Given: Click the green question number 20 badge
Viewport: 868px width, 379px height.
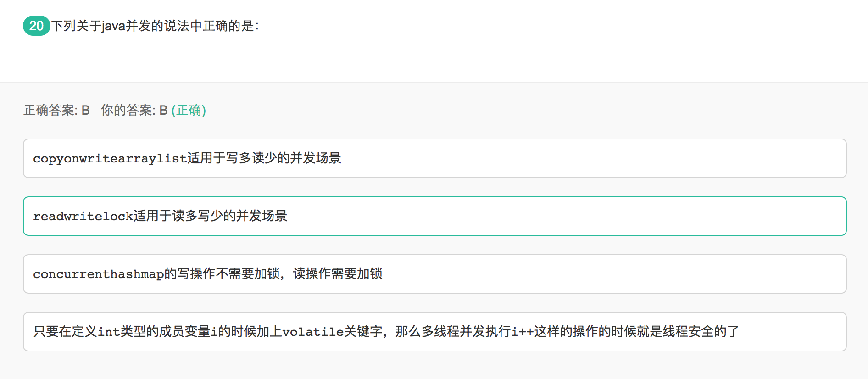Looking at the screenshot, I should (x=37, y=26).
